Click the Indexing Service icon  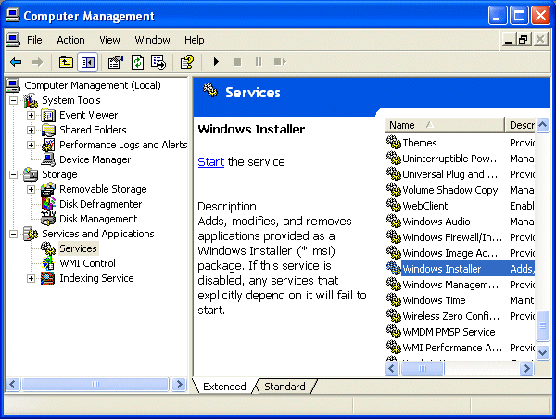[48, 279]
